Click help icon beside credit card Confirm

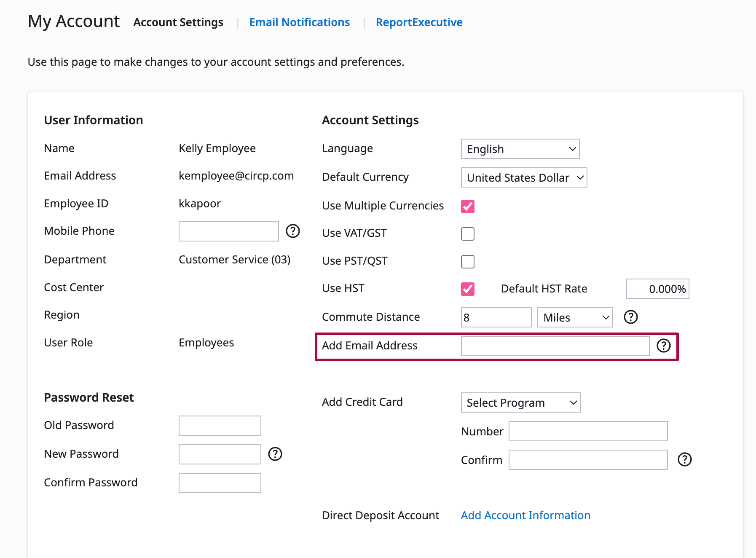[684, 459]
